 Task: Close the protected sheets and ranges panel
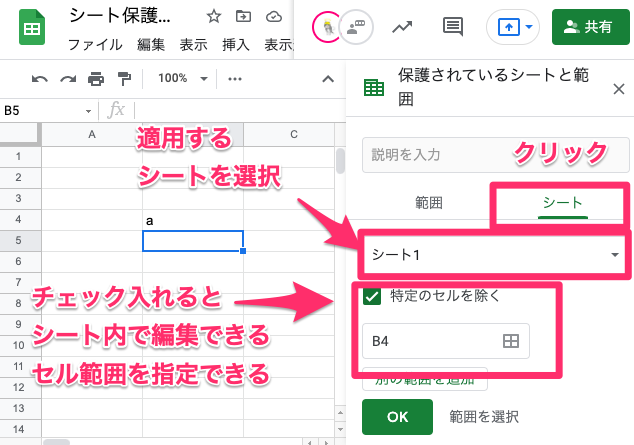tap(618, 88)
